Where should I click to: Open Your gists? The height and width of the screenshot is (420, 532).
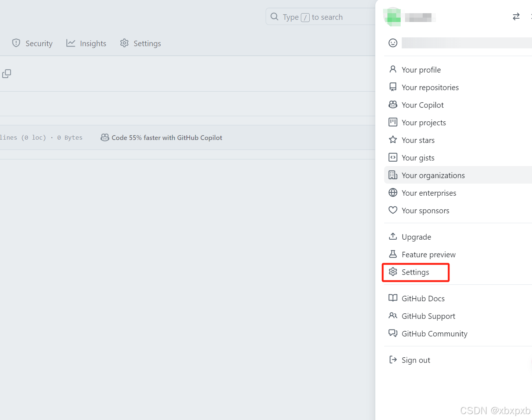pyautogui.click(x=458, y=158)
